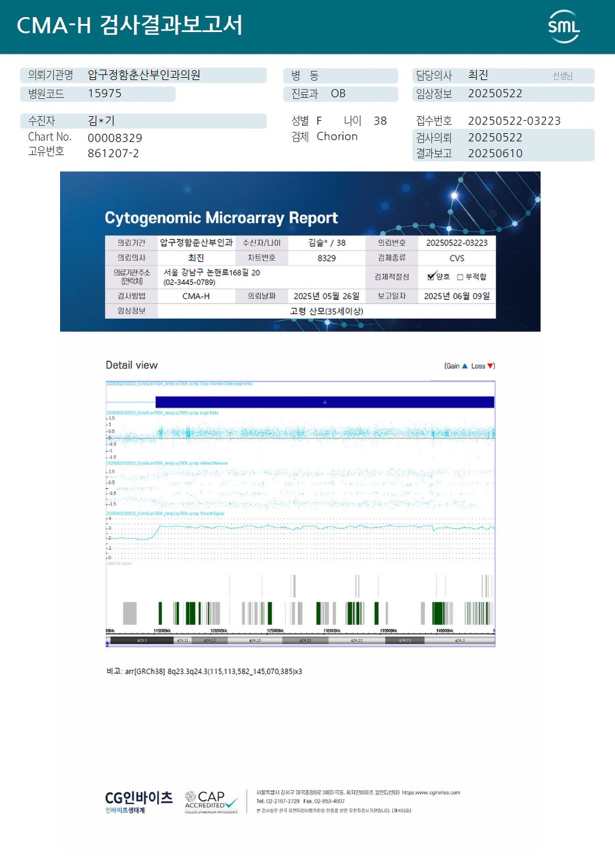The width and height of the screenshot is (615, 868).
Task: Click the 120000kb axis marker
Action: pos(219,630)
